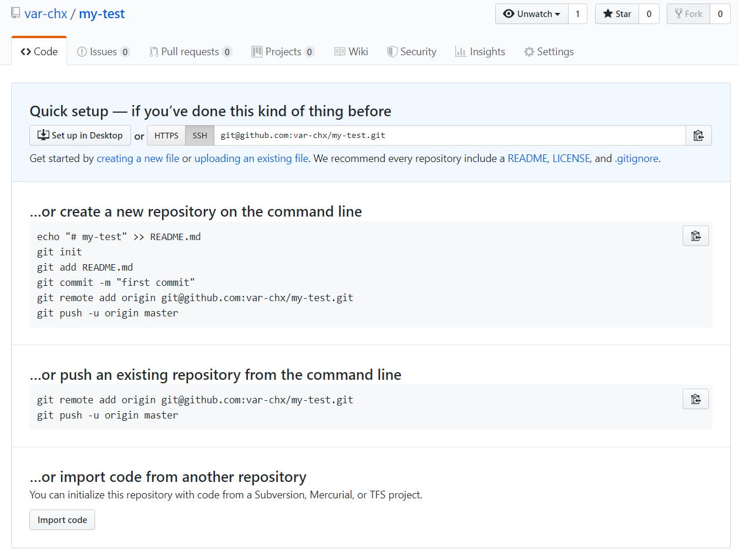Image resolution: width=739 pixels, height=560 pixels.
Task: Click Set up in Desktop button
Action: click(x=80, y=136)
